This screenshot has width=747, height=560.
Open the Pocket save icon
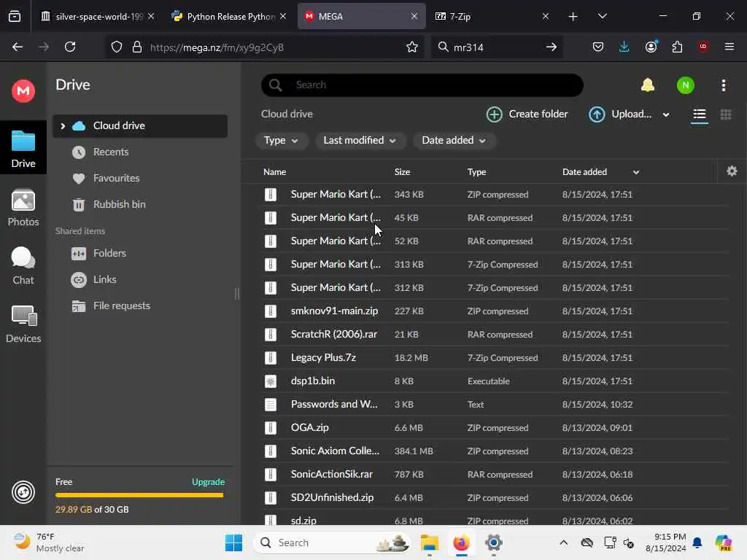pos(598,47)
